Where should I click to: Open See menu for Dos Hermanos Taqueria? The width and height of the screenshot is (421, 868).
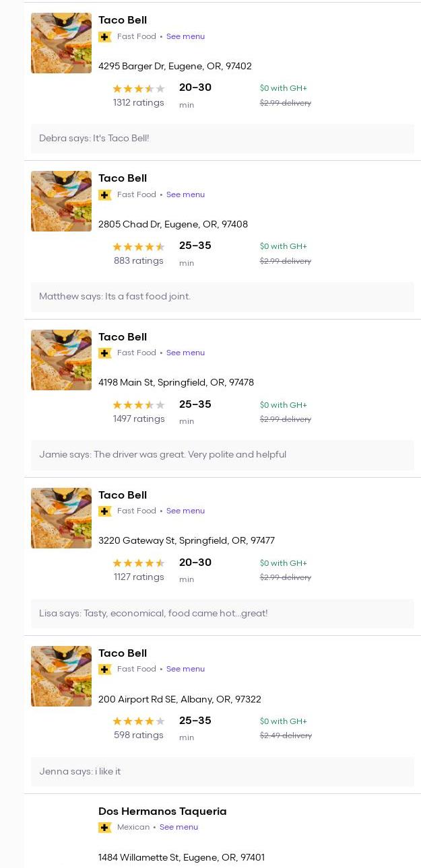(179, 828)
